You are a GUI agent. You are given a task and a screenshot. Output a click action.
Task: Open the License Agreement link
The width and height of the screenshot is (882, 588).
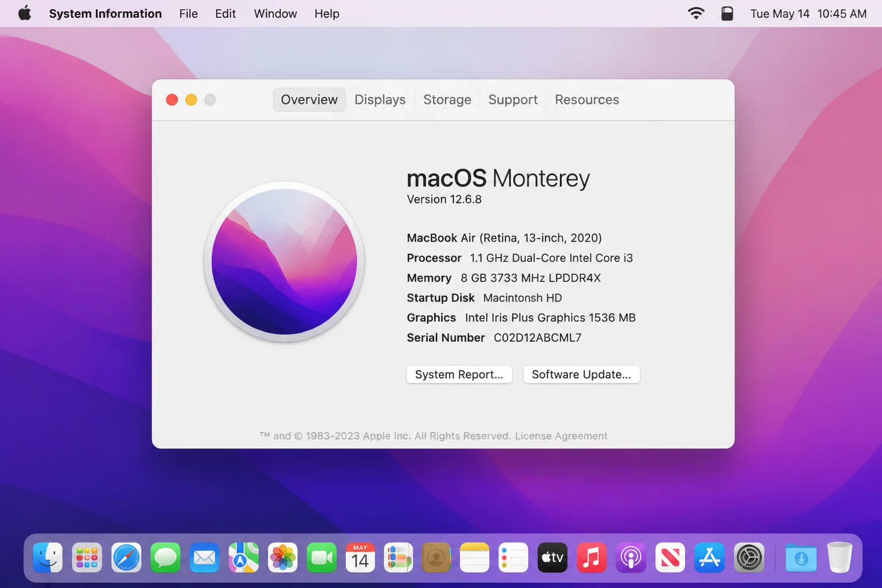click(561, 436)
